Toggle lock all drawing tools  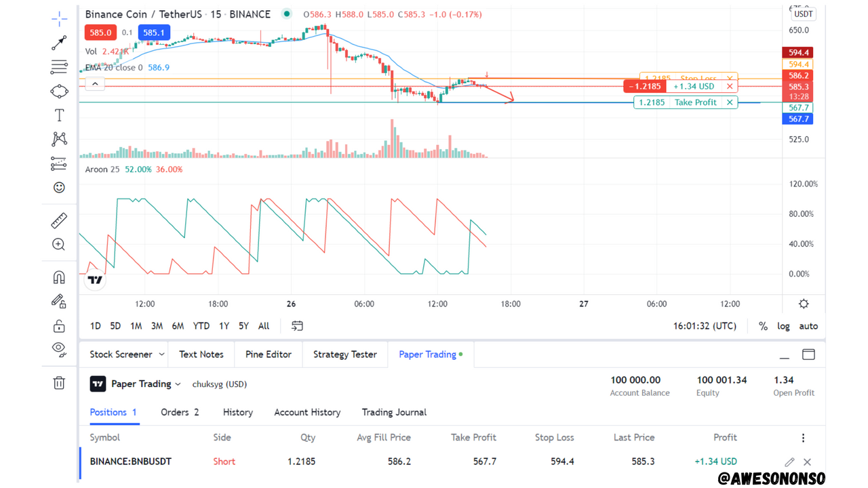(x=59, y=326)
